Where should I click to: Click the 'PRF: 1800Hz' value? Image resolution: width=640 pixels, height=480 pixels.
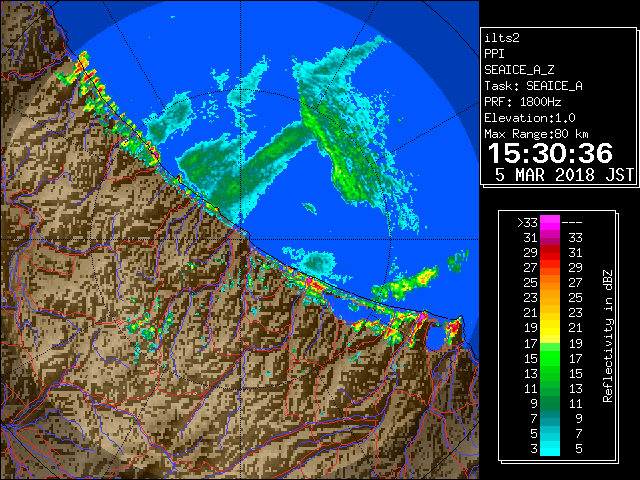(523, 102)
